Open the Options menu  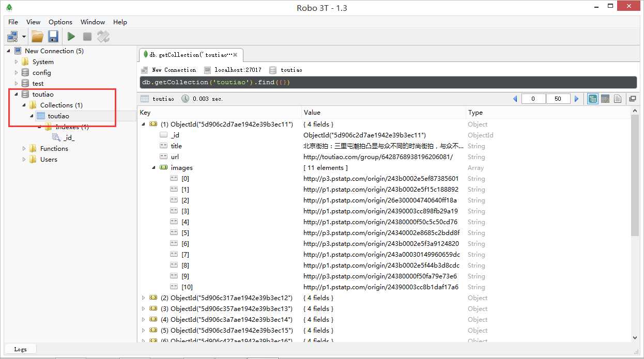(x=60, y=22)
